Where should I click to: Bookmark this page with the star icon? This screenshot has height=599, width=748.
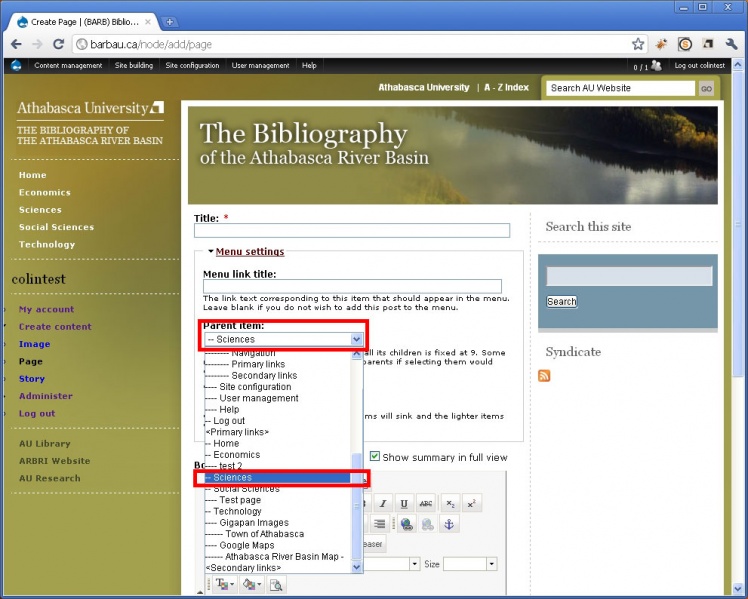(x=637, y=44)
